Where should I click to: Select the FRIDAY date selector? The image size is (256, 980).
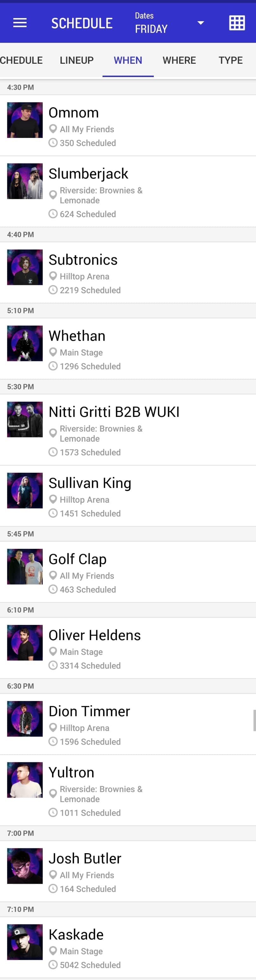(151, 29)
